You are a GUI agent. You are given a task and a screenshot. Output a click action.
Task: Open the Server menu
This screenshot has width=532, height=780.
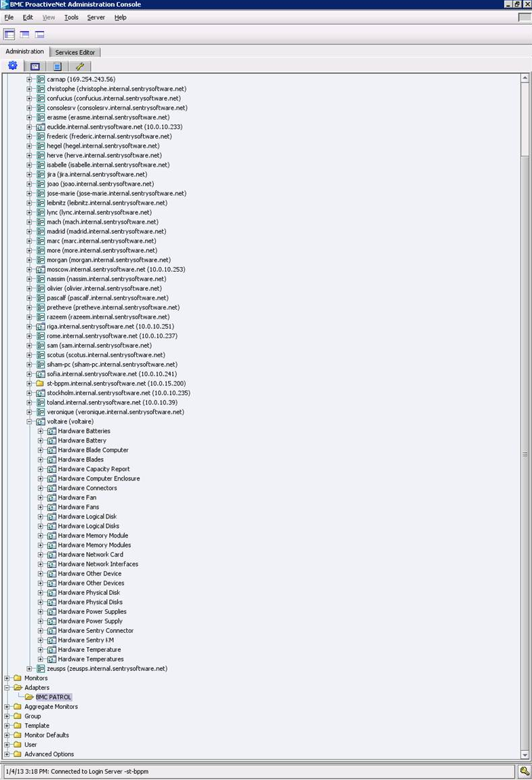click(96, 18)
